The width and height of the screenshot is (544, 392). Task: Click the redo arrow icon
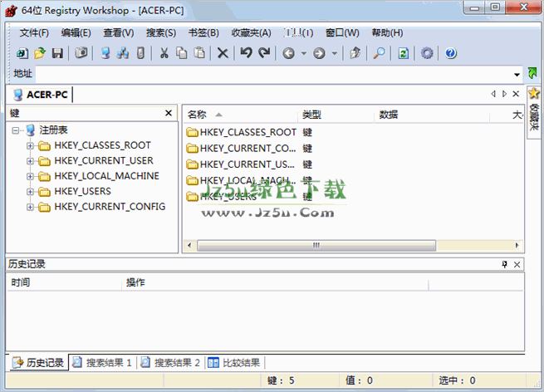[264, 53]
